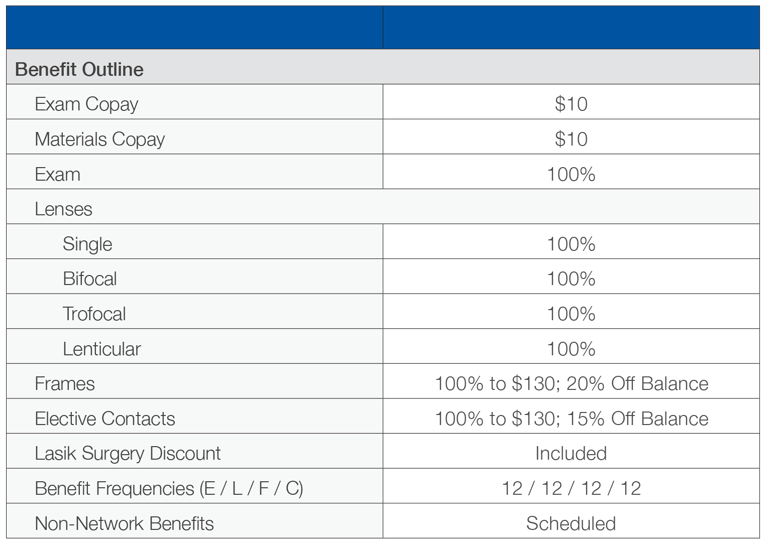Click the 12 / 12 / 12 / 12 frequencies value
The height and width of the screenshot is (551, 774).
coord(571,488)
